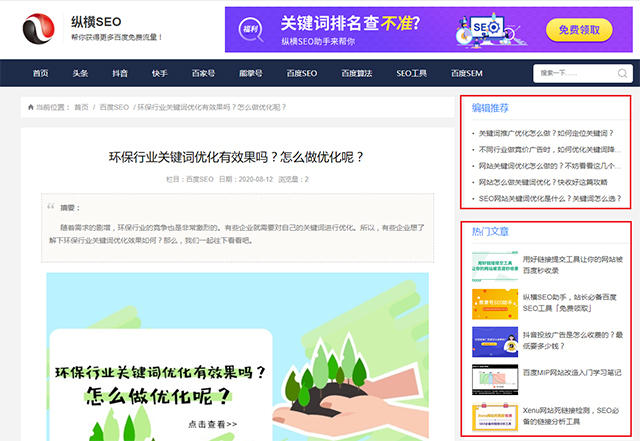
Task: Click the 百度MIP chart article thumbnail
Action: click(x=495, y=380)
